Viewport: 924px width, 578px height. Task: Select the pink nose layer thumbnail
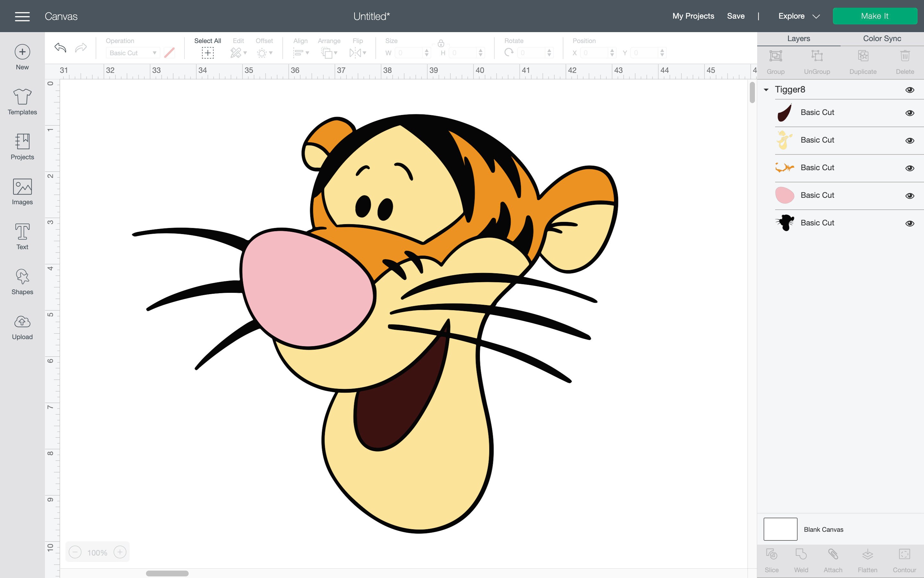784,195
